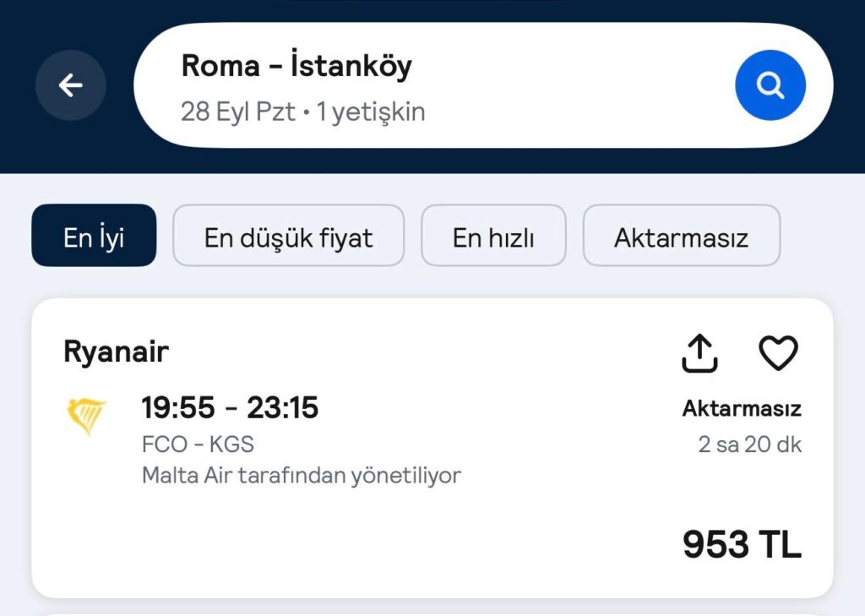Tap the Aktarmasız label in flight card
Viewport: 865px width, 616px height.
pos(742,408)
